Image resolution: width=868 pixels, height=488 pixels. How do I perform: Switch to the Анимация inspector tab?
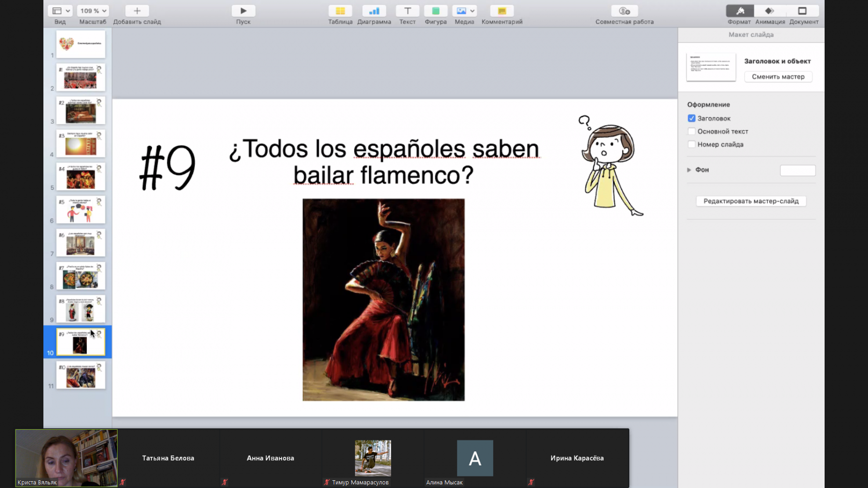770,11
